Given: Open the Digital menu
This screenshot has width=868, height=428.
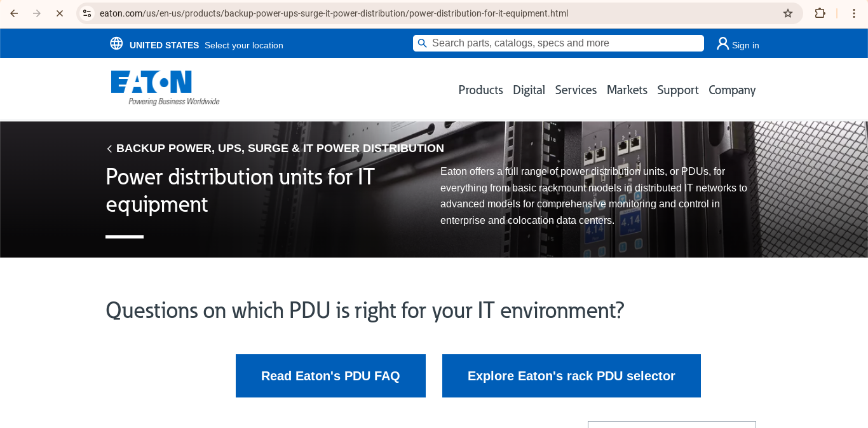Looking at the screenshot, I should point(529,90).
